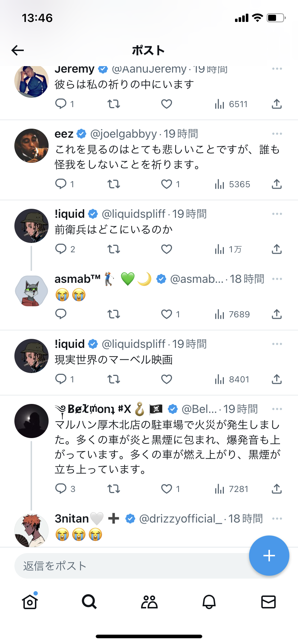Like the 現実世界のマーベル映画 post
This screenshot has width=298, height=644.
[167, 379]
